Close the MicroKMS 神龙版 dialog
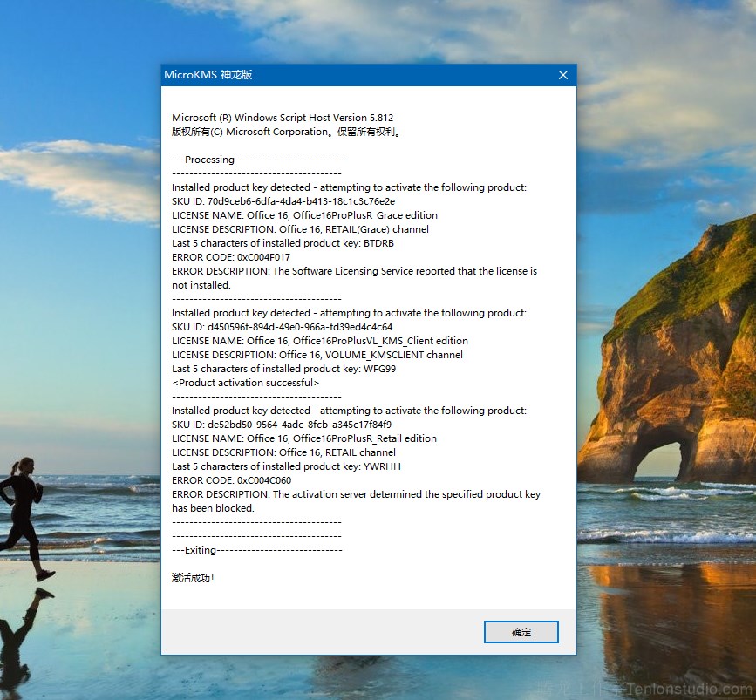This screenshot has width=756, height=700. tap(562, 75)
